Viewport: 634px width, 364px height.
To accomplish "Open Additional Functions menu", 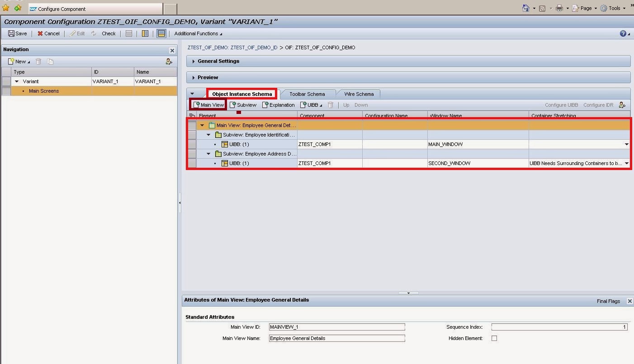I will 198,33.
